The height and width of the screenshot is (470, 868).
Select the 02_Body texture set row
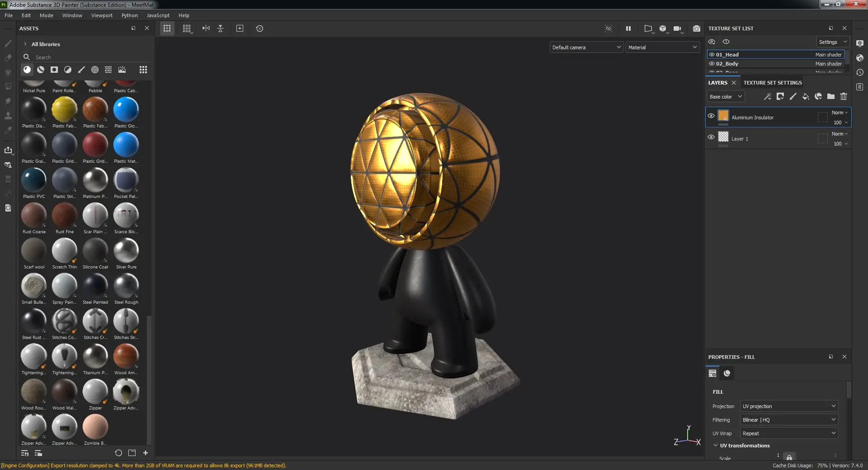pyautogui.click(x=776, y=64)
